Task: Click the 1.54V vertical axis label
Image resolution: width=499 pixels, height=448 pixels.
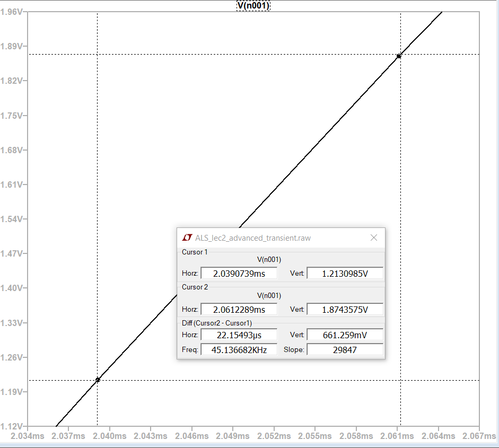Action: (x=12, y=219)
